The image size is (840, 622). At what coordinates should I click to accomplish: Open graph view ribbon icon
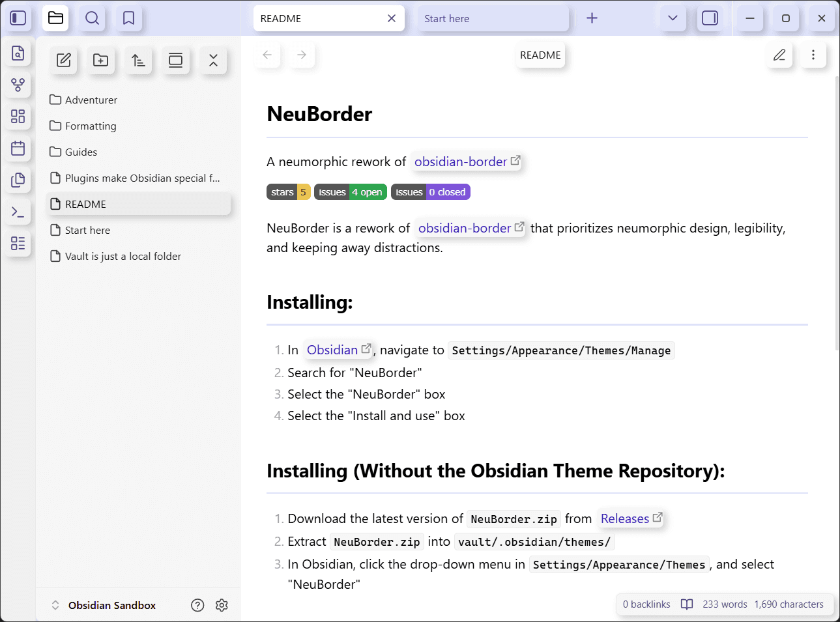(x=18, y=85)
